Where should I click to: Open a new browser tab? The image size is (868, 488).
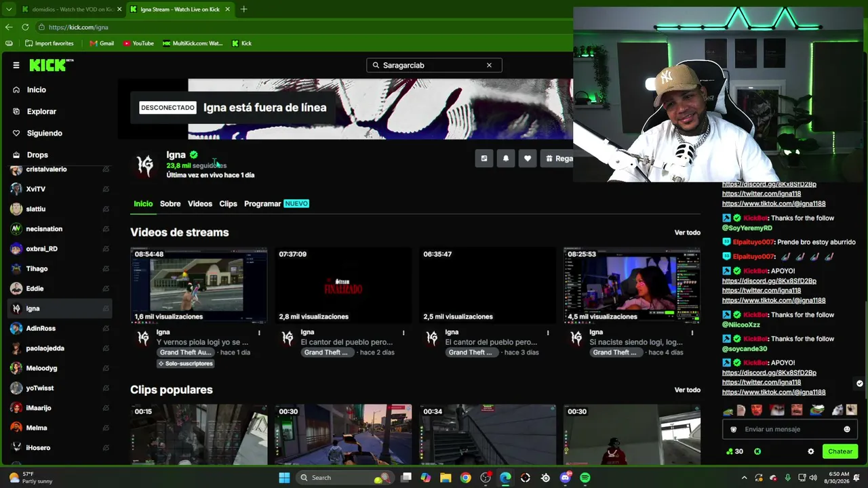[x=243, y=9]
